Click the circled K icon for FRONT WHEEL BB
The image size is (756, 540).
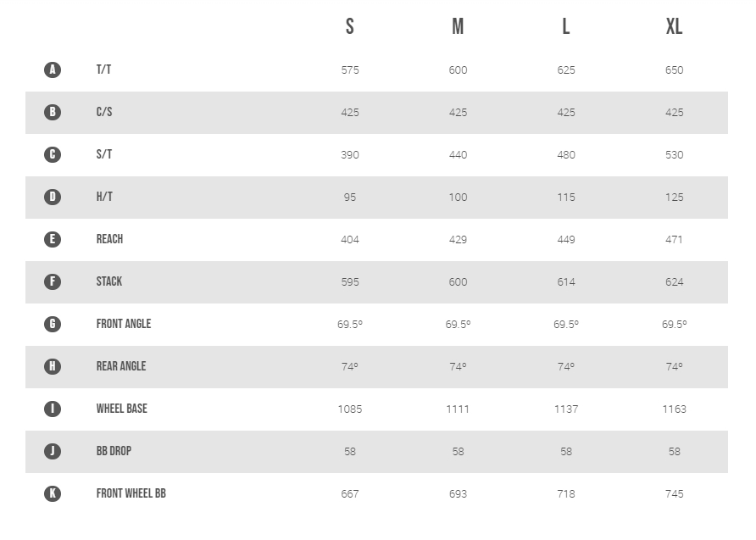[x=53, y=493]
